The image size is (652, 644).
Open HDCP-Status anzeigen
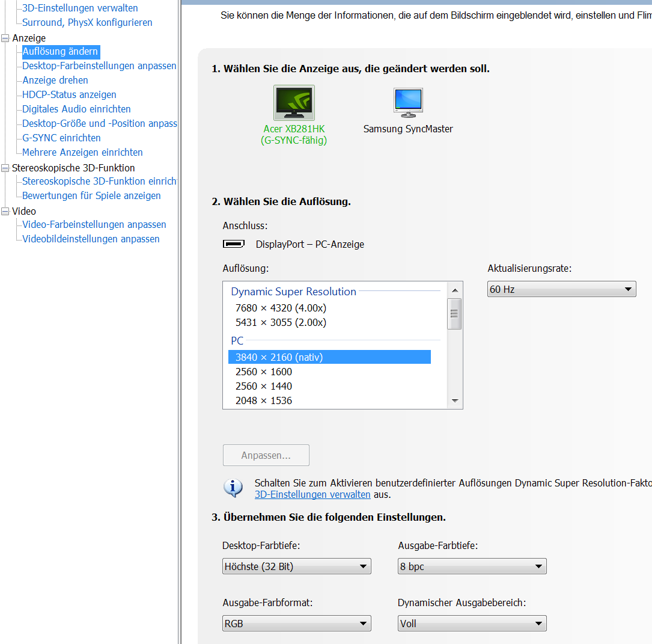pos(69,95)
